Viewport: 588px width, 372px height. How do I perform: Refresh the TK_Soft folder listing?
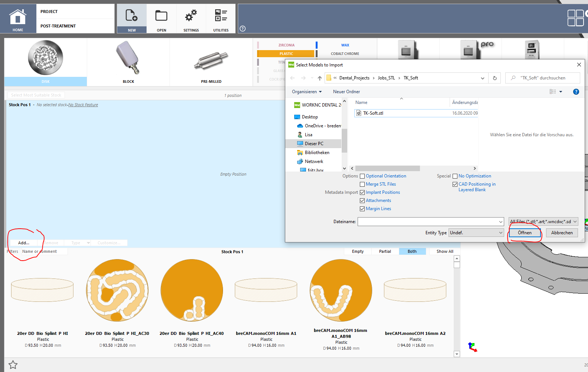tap(495, 78)
